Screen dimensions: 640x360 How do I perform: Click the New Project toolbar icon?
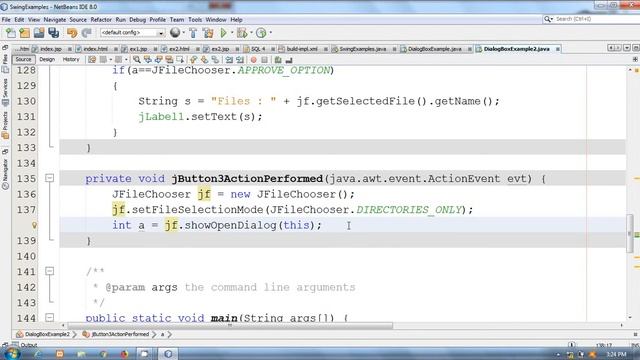24,33
